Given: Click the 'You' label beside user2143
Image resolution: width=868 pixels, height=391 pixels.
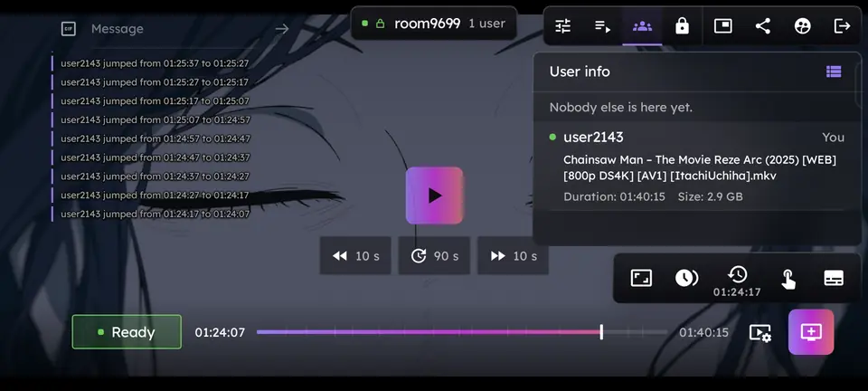Looking at the screenshot, I should [833, 137].
